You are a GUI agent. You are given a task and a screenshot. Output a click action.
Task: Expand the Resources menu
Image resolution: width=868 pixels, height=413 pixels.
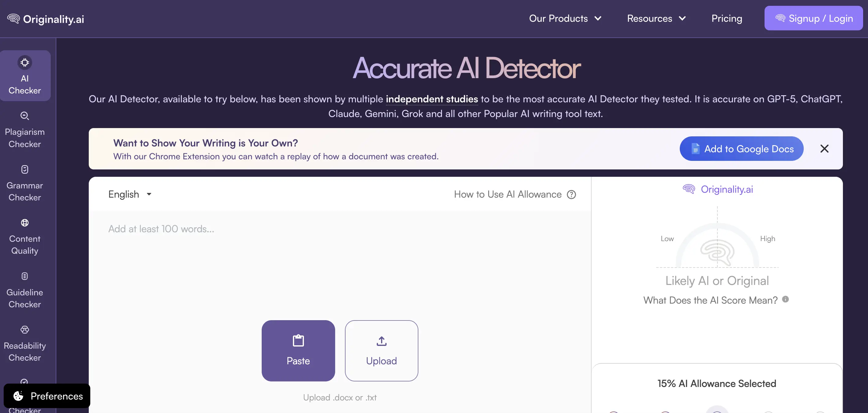(x=656, y=18)
